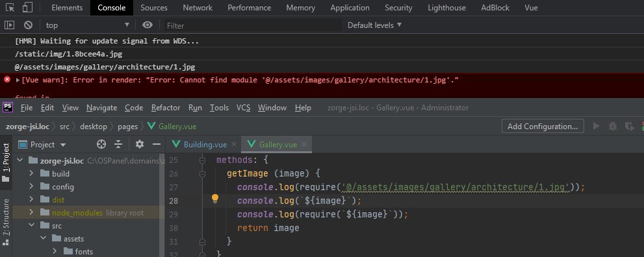Click the pages breadcrumb
The height and width of the screenshot is (257, 644).
128,127
